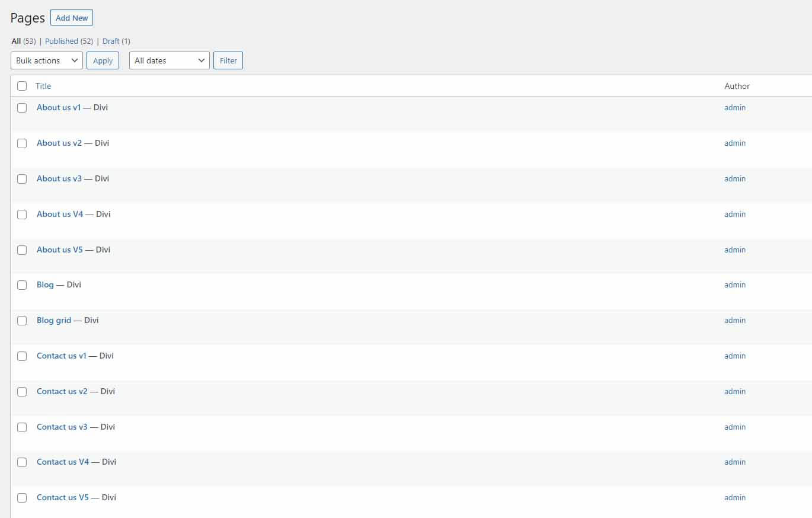Screen dimensions: 812x518
Task: Sort pages by the Title column
Action: click(43, 86)
